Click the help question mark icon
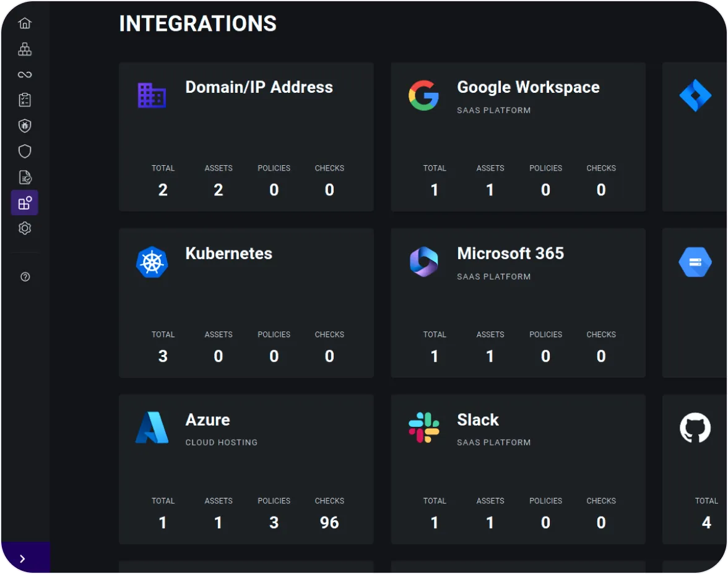 (x=25, y=277)
